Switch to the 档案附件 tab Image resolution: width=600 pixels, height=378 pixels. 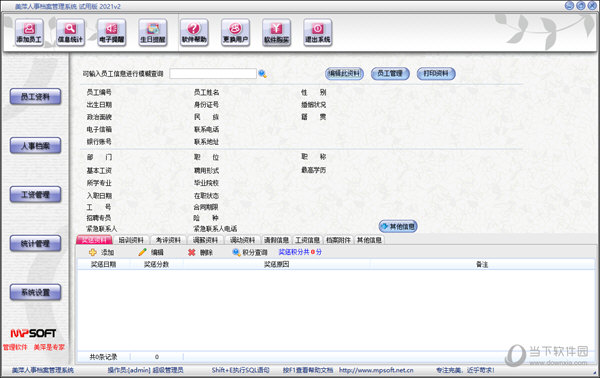click(338, 240)
